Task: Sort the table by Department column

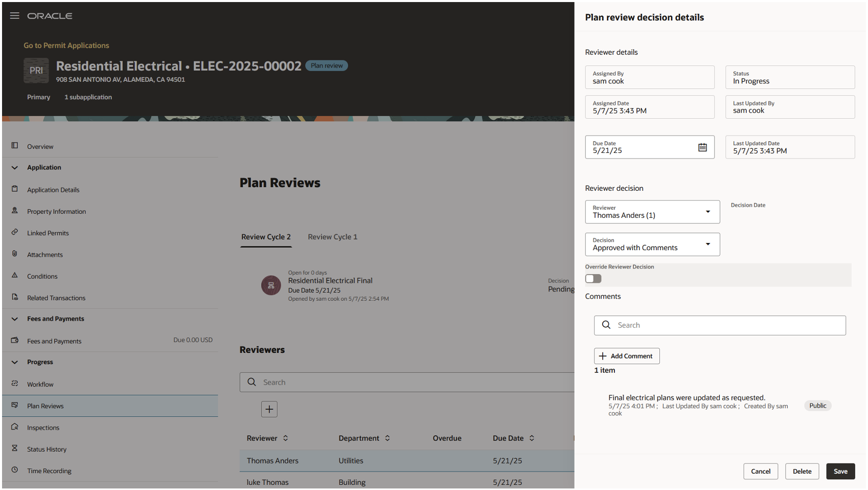Action: (x=387, y=438)
